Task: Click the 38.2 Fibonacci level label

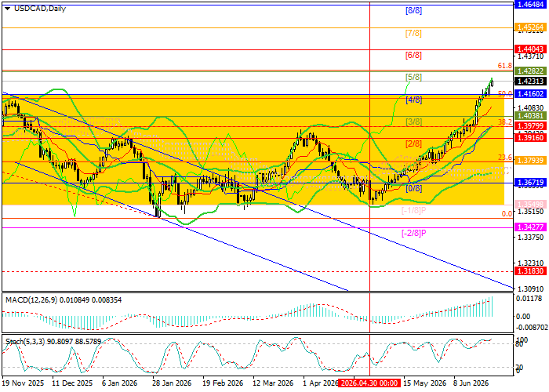Action: (x=505, y=122)
